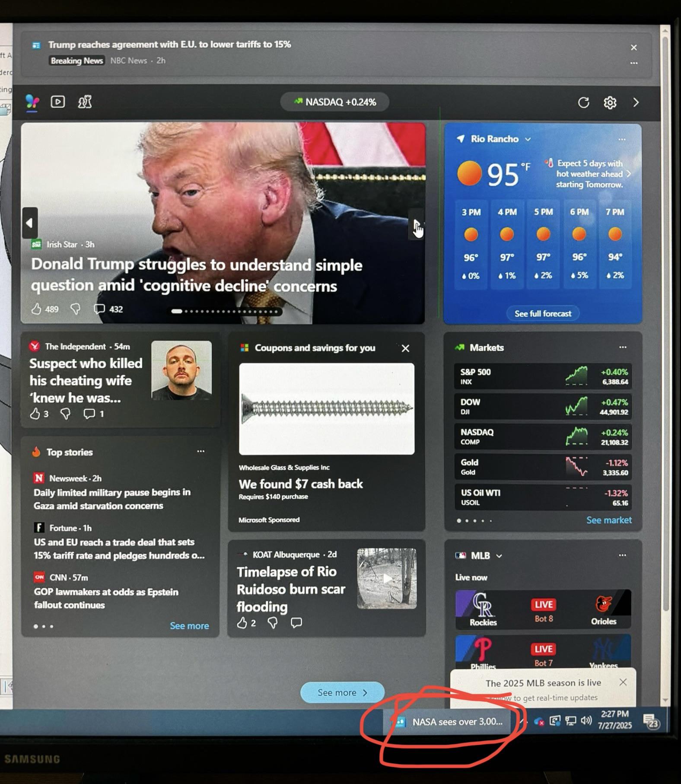The image size is (681, 784).
Task: Open the NASA news taskbar widget
Action: coord(448,722)
